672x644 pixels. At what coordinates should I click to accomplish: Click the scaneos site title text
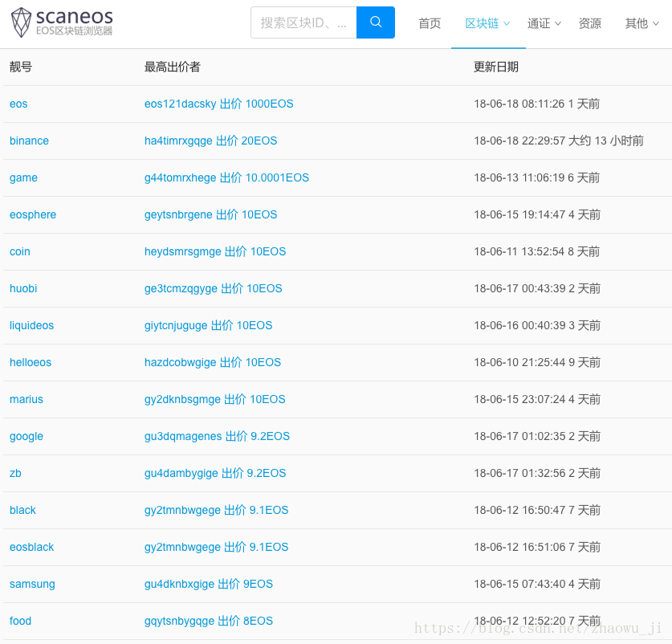75,16
